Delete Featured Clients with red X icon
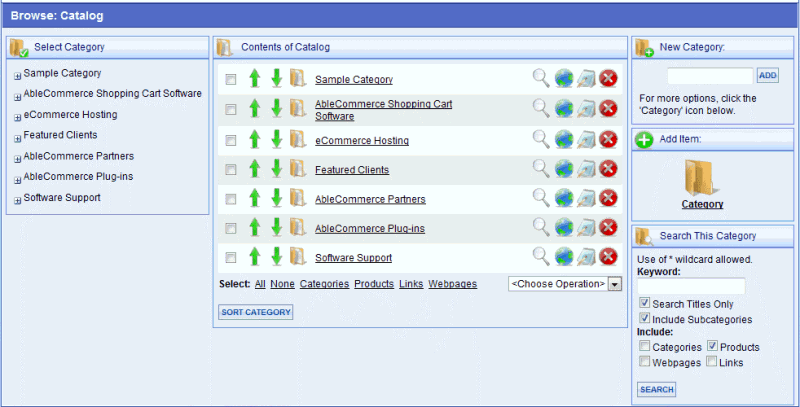The image size is (800, 407). click(x=608, y=168)
